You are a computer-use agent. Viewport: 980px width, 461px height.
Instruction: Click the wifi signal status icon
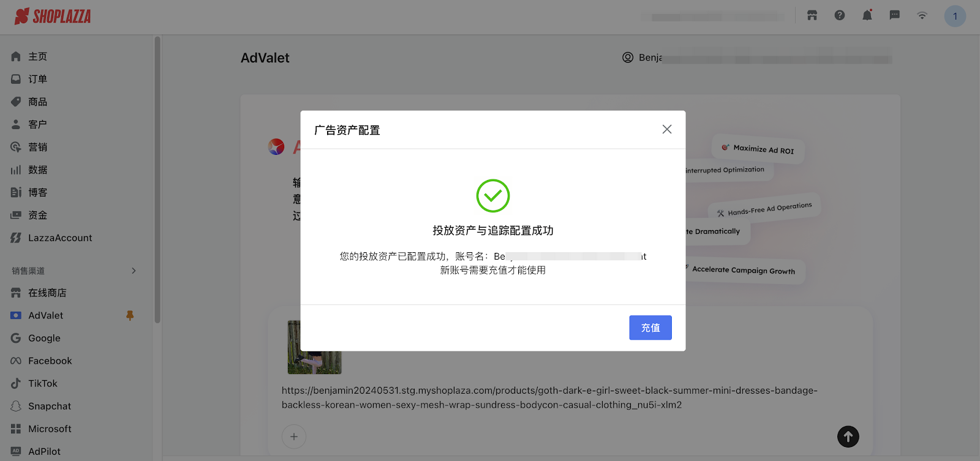[922, 15]
